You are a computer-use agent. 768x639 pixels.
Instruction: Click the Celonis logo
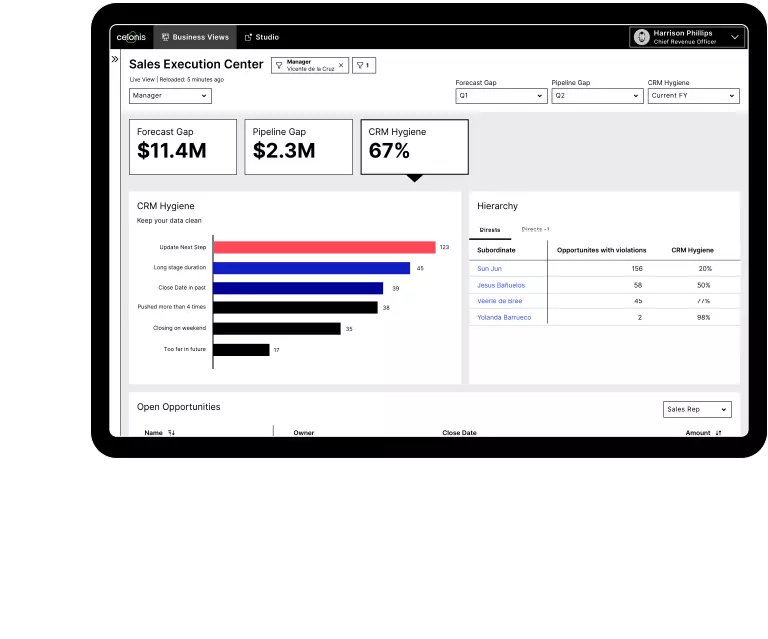(131, 37)
